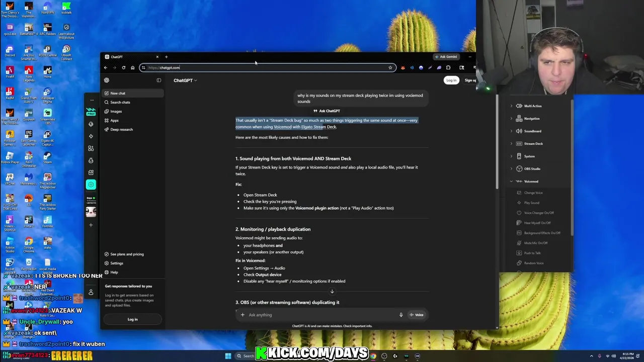Image resolution: width=644 pixels, height=362 pixels.
Task: Open the ChatGPT model dropdown
Action: click(185, 80)
